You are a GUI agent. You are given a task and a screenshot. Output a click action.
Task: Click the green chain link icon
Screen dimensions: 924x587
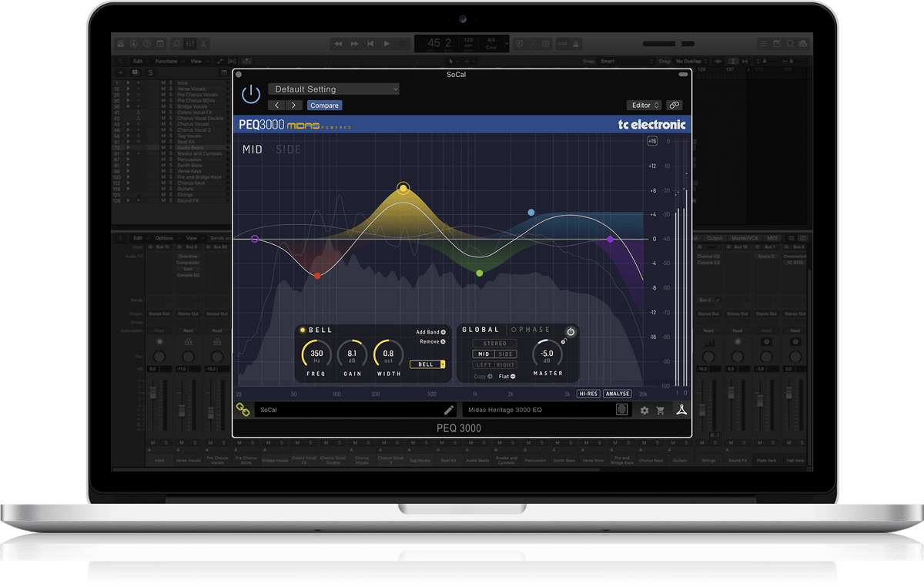point(243,410)
